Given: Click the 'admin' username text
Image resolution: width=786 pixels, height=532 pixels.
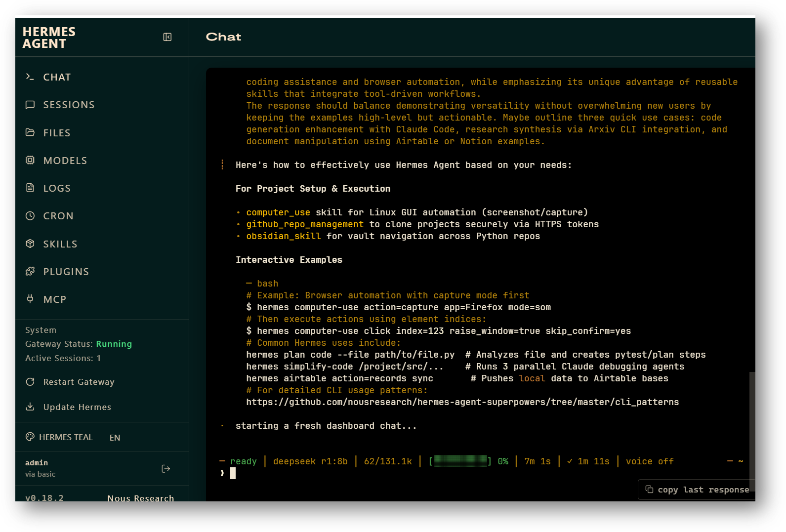Looking at the screenshot, I should pos(37,463).
